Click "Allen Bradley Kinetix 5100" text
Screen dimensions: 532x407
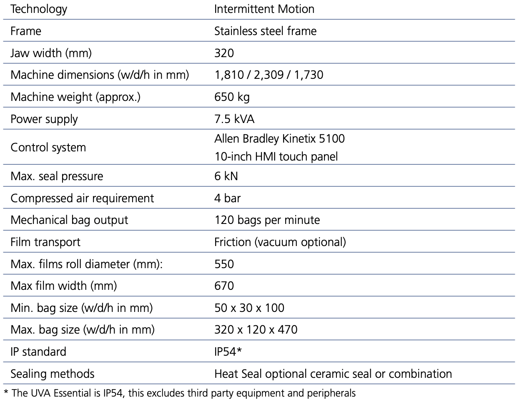[x=279, y=138]
